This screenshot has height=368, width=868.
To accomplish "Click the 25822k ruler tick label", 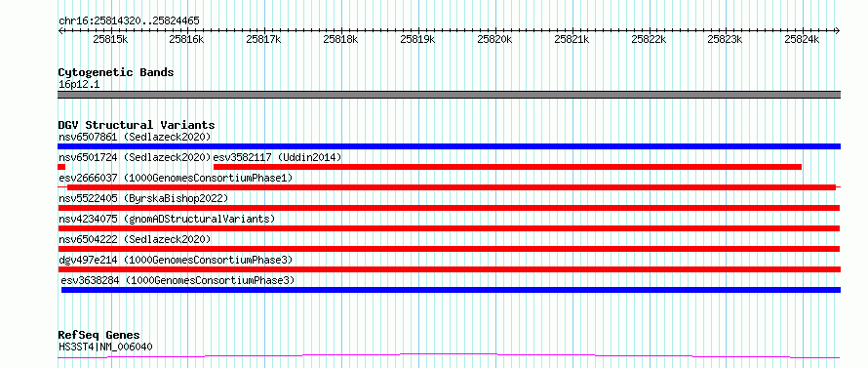I will click(x=649, y=39).
